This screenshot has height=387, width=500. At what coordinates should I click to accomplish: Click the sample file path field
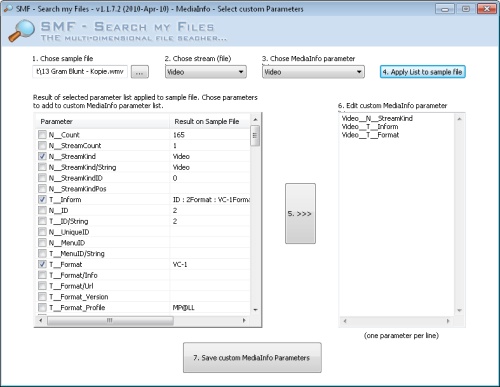[x=80, y=71]
